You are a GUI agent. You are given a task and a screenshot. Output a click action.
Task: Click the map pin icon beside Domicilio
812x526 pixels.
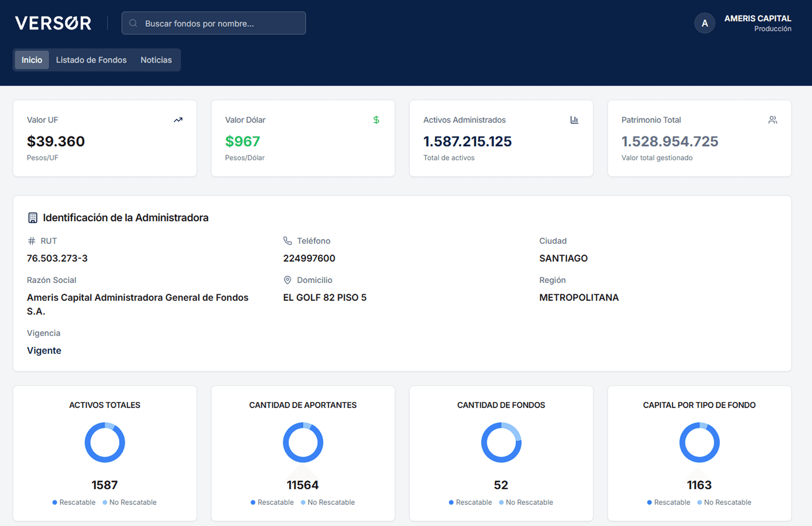288,280
